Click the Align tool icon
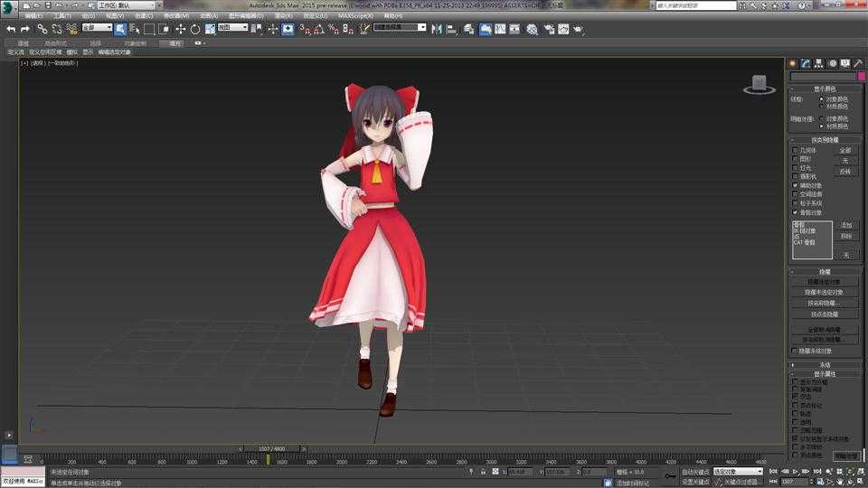 pos(451,29)
